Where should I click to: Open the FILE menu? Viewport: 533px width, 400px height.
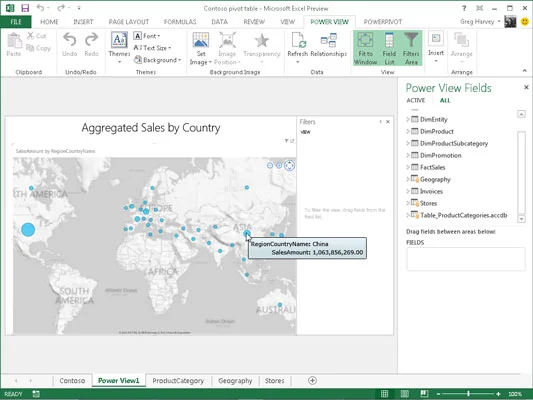(x=16, y=22)
